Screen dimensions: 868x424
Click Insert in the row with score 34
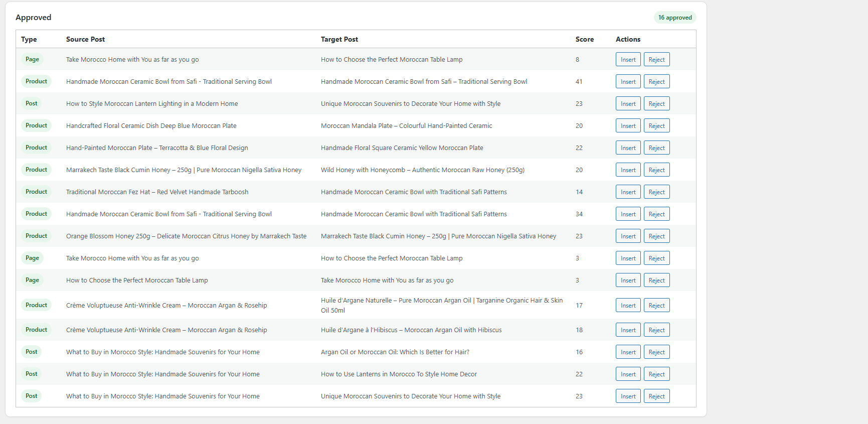[628, 214]
